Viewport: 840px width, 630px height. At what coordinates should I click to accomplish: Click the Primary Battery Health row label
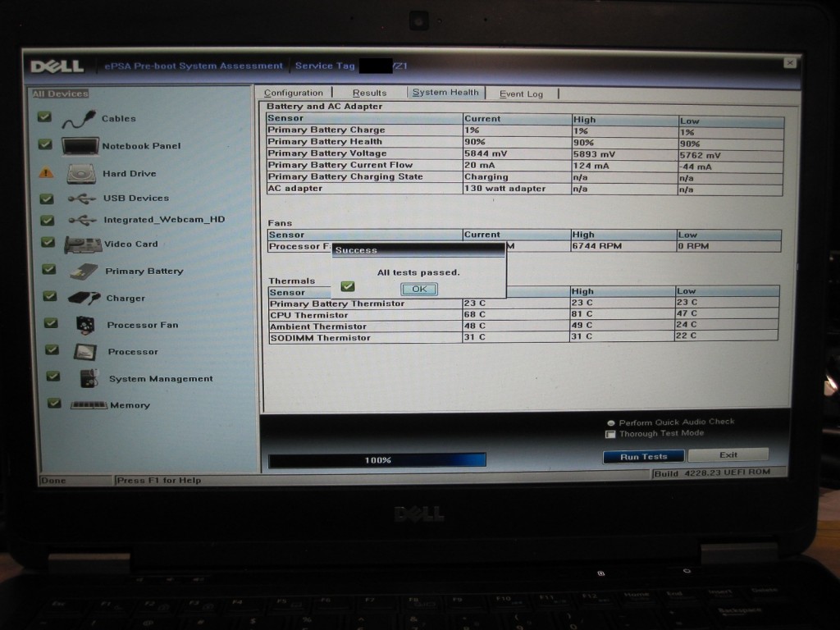325,141
